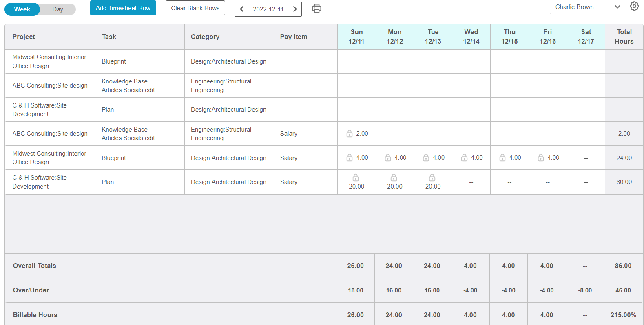Click the Pay Item column header
Viewport: 644px width, 325px height.
coord(293,37)
